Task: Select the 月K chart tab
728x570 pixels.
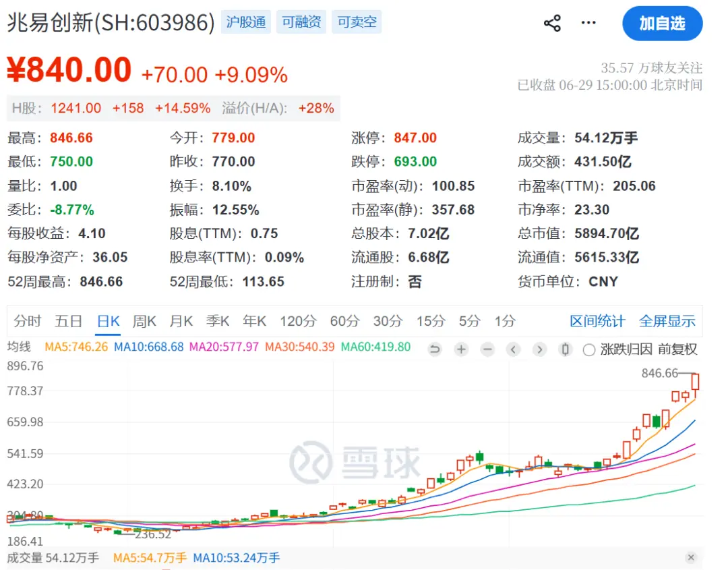Action: click(181, 321)
